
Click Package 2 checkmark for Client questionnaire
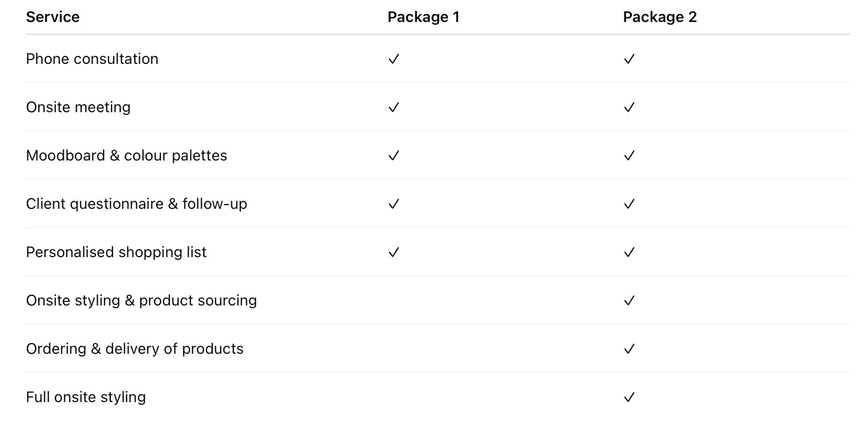629,204
